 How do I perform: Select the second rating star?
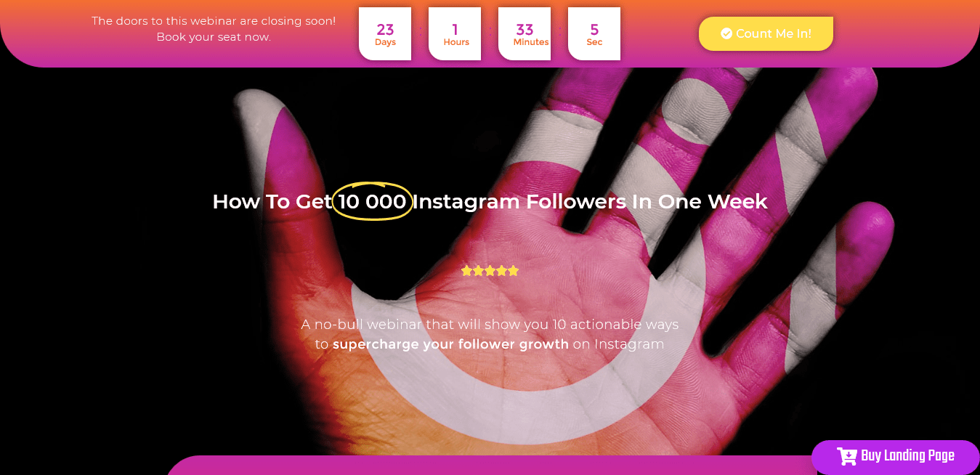[x=479, y=271]
